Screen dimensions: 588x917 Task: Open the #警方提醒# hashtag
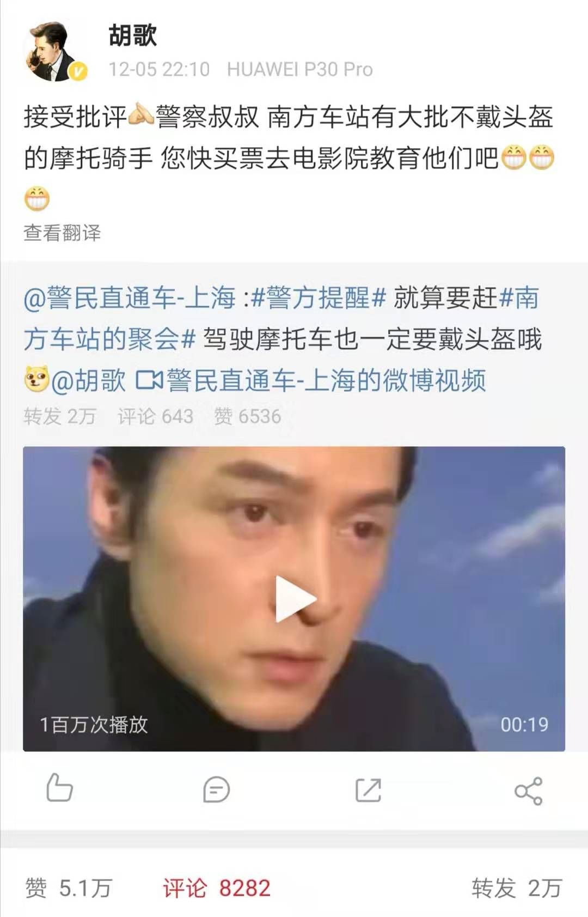click(318, 297)
